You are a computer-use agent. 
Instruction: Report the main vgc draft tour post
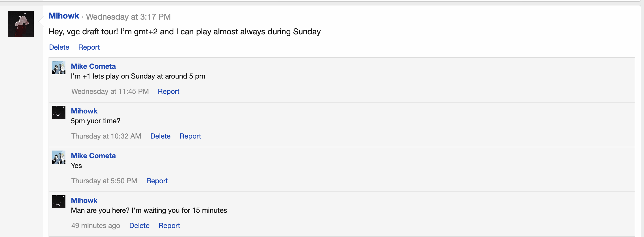coord(89,47)
